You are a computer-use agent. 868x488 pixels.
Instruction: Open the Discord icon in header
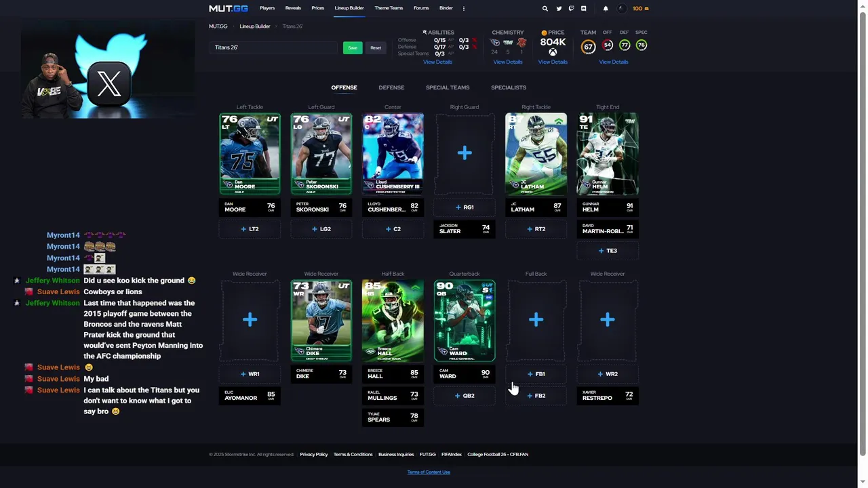coord(583,8)
